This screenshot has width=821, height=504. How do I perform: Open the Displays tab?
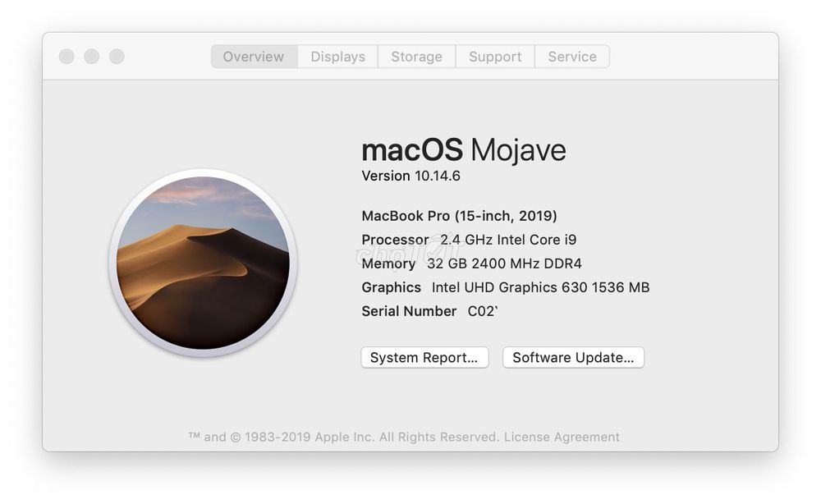tap(337, 57)
